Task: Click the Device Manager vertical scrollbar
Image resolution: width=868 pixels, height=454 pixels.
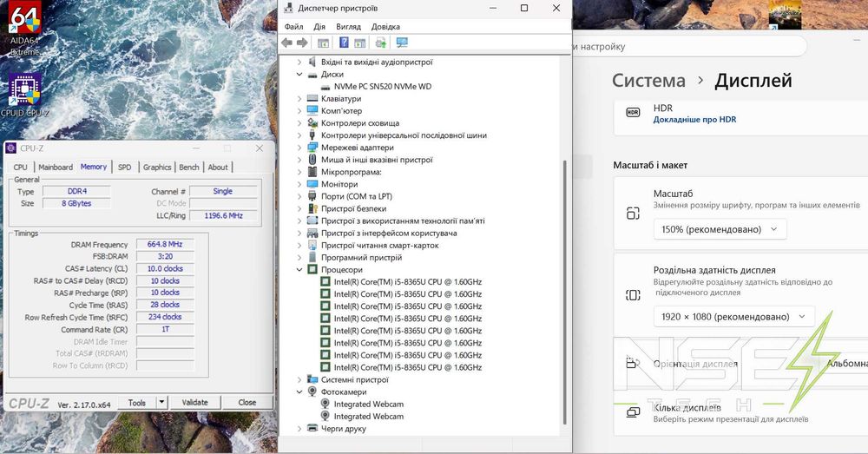Action: coord(565,292)
